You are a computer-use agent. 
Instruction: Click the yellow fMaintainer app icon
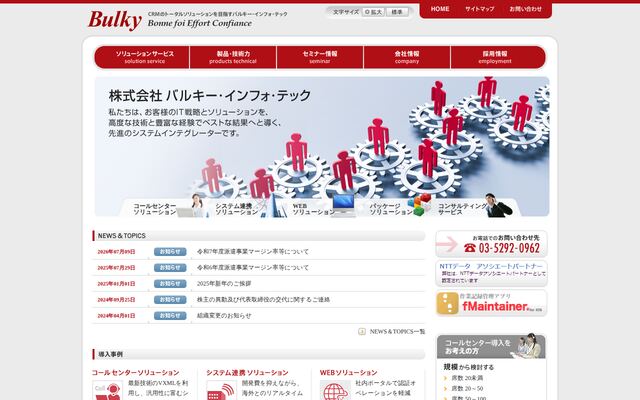pyautogui.click(x=448, y=303)
